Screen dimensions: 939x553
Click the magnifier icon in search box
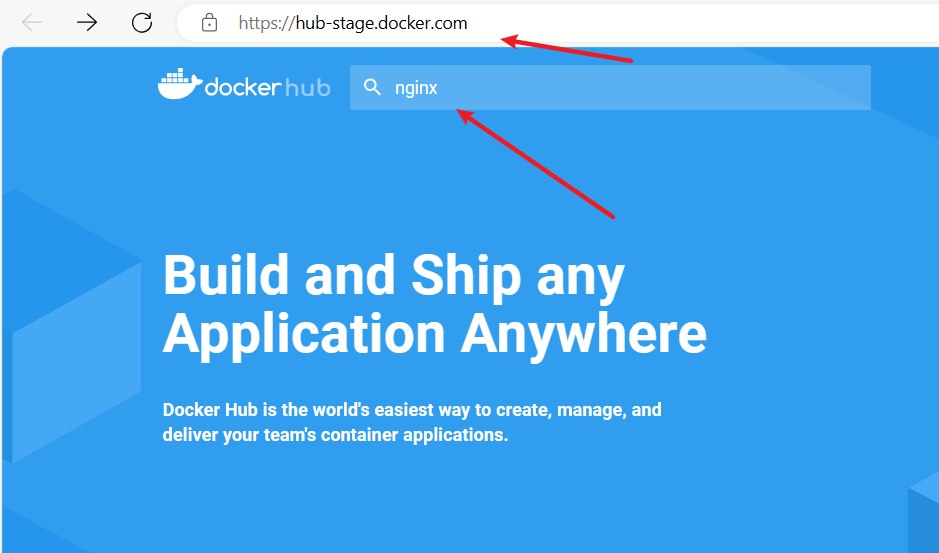click(x=372, y=87)
